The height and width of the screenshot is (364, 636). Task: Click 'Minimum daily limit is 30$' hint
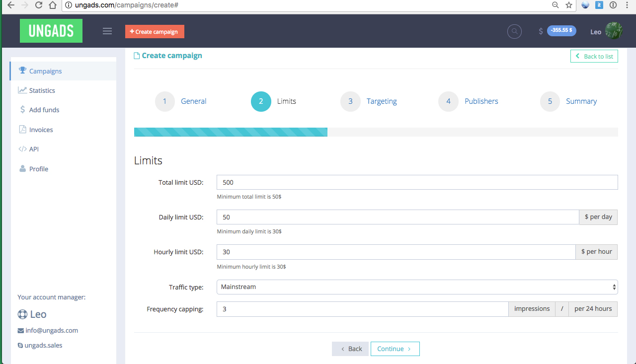(x=249, y=231)
